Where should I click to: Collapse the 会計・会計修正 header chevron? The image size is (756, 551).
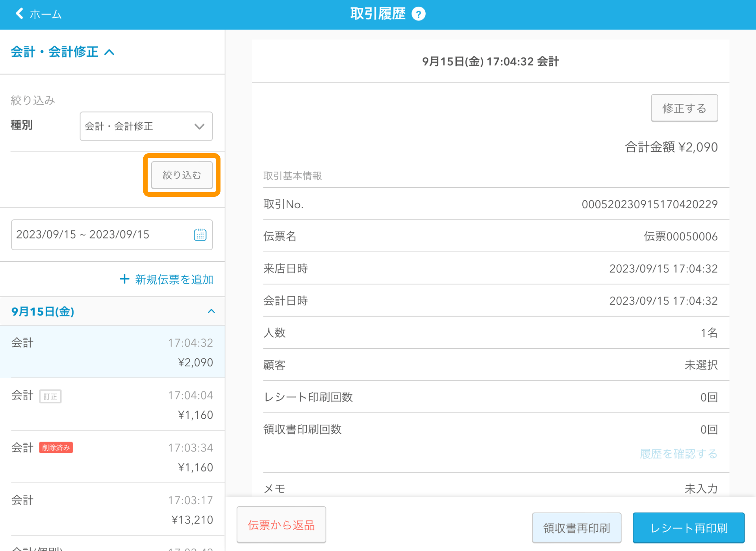tap(109, 52)
